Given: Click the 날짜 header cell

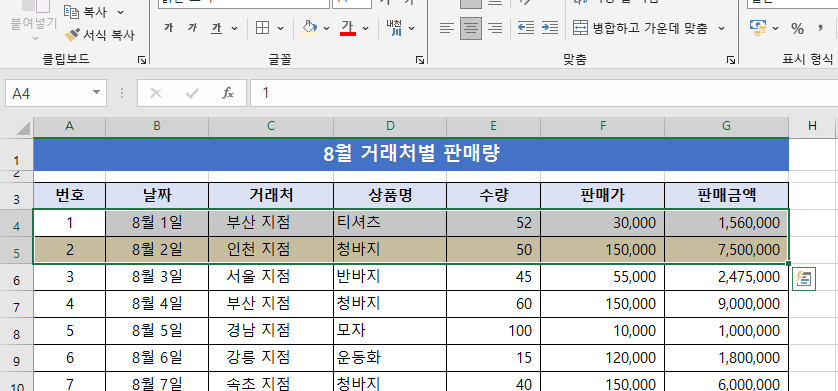Looking at the screenshot, I should [157, 196].
